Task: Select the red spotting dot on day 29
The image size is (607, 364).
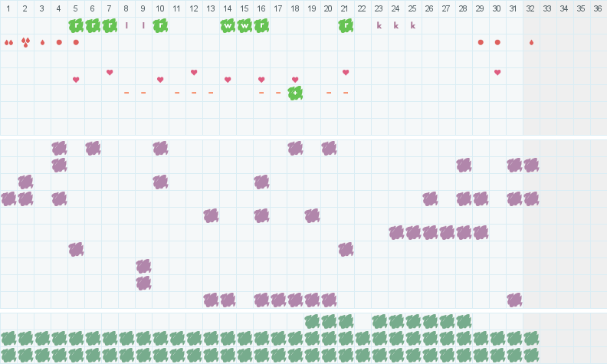Action: pyautogui.click(x=481, y=42)
